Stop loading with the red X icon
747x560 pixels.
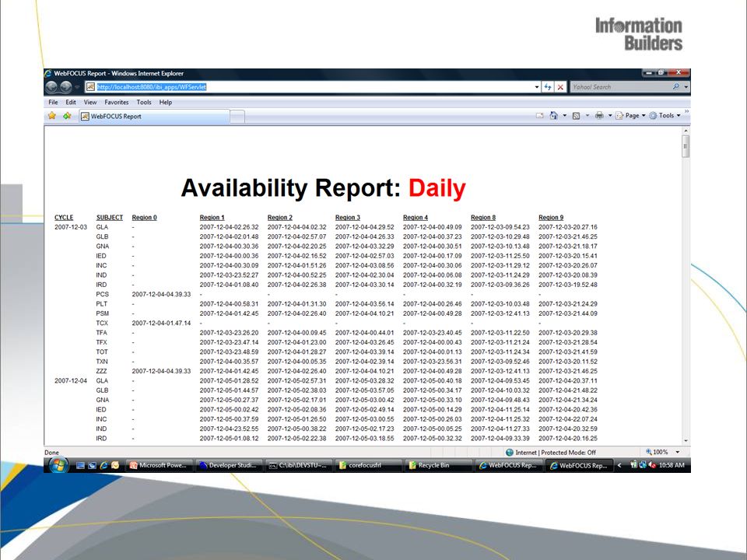[560, 87]
